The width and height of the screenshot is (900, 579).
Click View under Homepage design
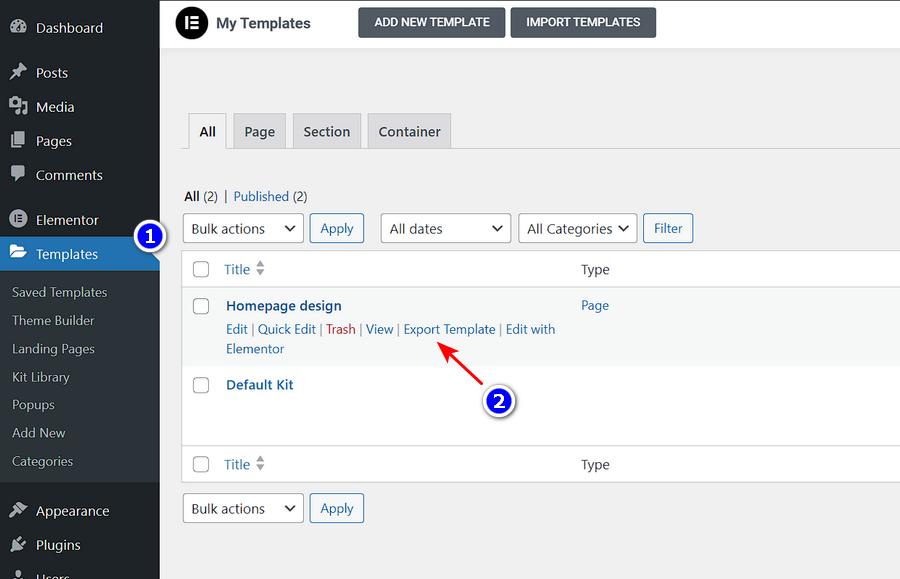point(379,329)
